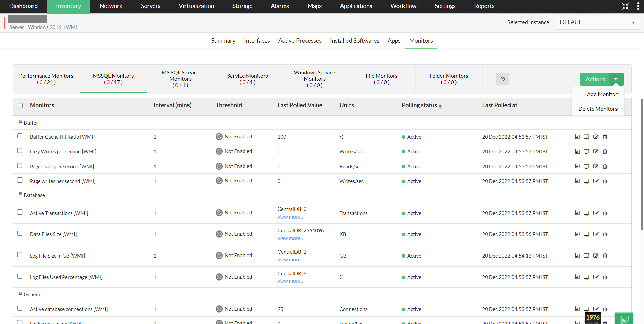Edit the Log File Size in GB monitor
The image size is (644, 324).
tap(596, 256)
